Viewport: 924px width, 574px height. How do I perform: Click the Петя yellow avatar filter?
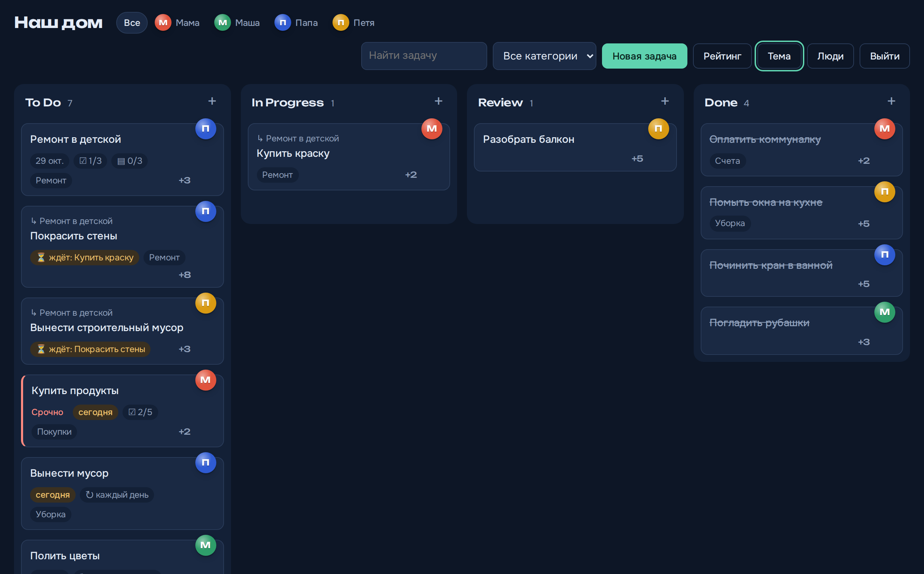pos(341,23)
